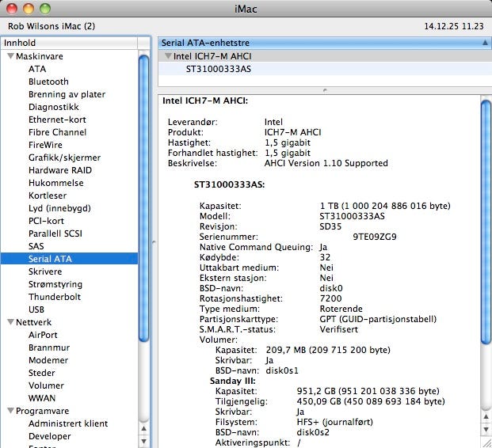This screenshot has width=492, height=448.
Task: Select Bluetooth in the sidebar
Action: 48,82
